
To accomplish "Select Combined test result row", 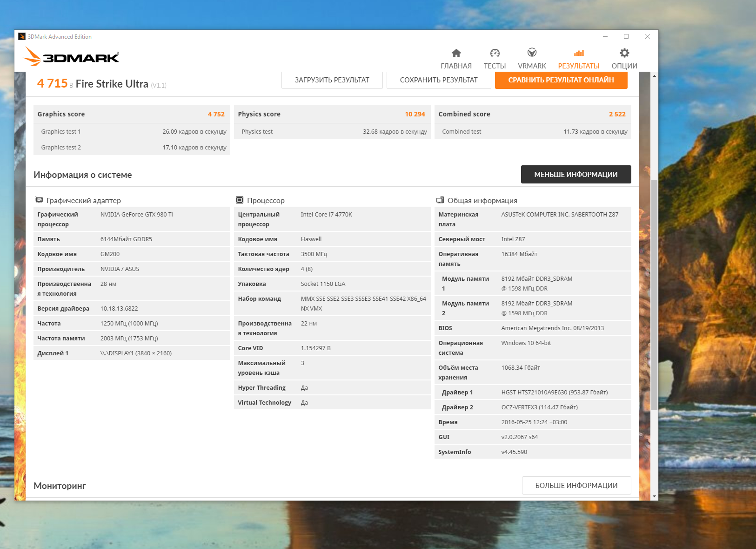I will point(533,132).
